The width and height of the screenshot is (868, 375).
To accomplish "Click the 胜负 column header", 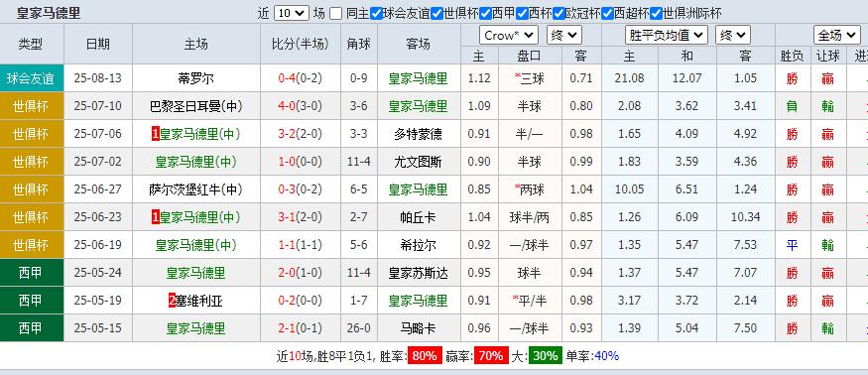I will click(793, 56).
